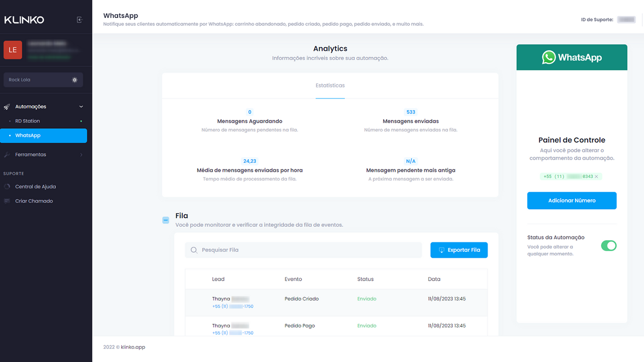This screenshot has height=362, width=644.
Task: Open Criar Chamado
Action: point(34,201)
